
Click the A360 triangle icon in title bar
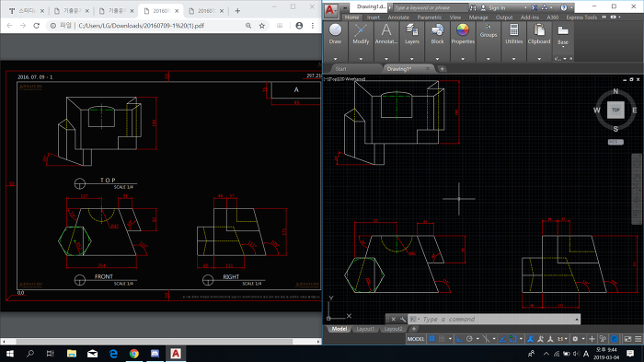tap(545, 7)
